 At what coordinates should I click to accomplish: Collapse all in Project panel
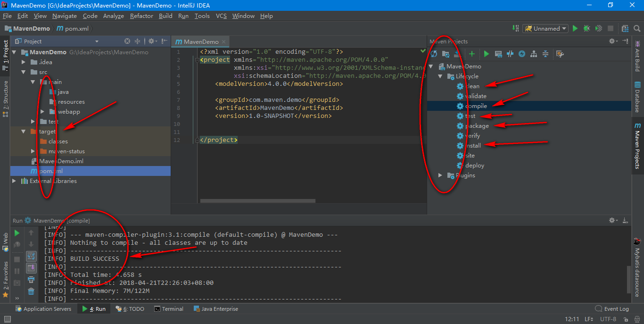tap(138, 42)
